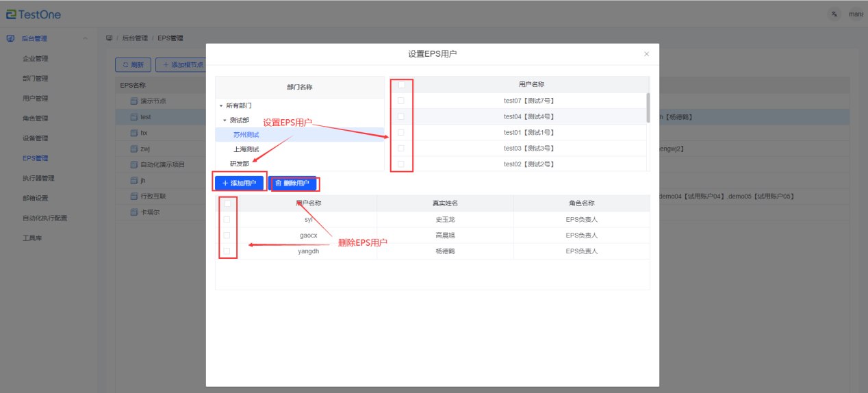This screenshot has height=393, width=868.
Task: Click the 后台管理 monitor icon in sidebar
Action: click(x=10, y=38)
